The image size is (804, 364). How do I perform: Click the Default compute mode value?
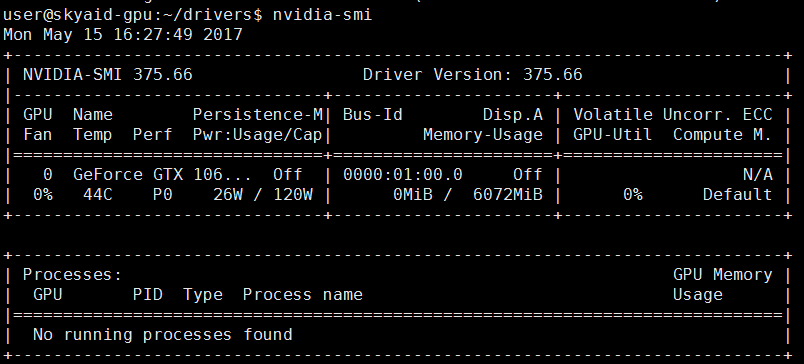(x=737, y=195)
